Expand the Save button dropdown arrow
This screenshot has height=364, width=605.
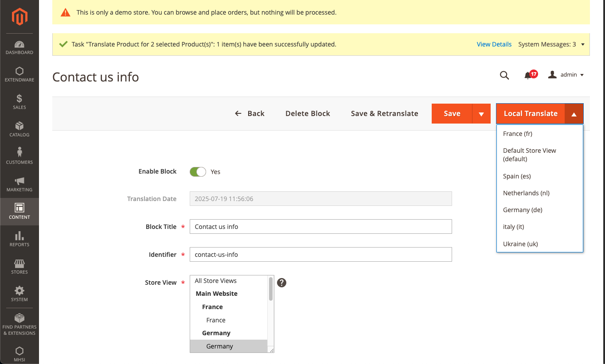pos(481,114)
